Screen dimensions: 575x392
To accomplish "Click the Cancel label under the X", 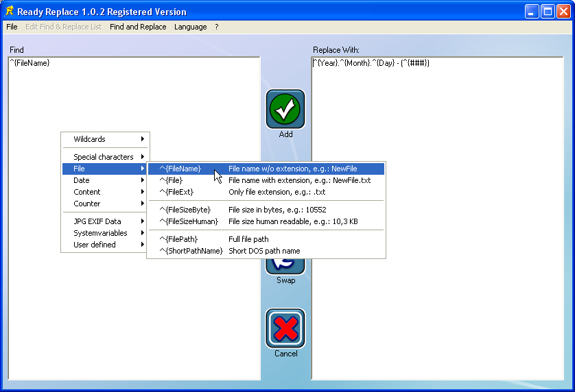I will 285,354.
